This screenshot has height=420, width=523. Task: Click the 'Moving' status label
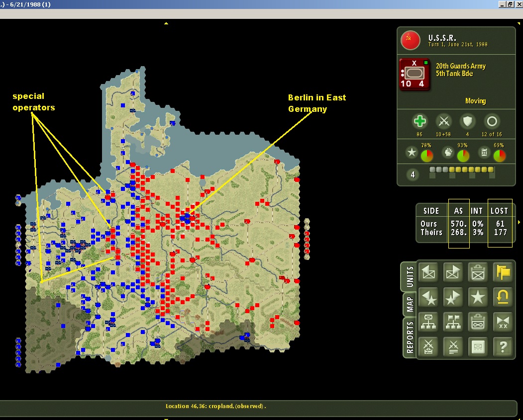tap(475, 101)
